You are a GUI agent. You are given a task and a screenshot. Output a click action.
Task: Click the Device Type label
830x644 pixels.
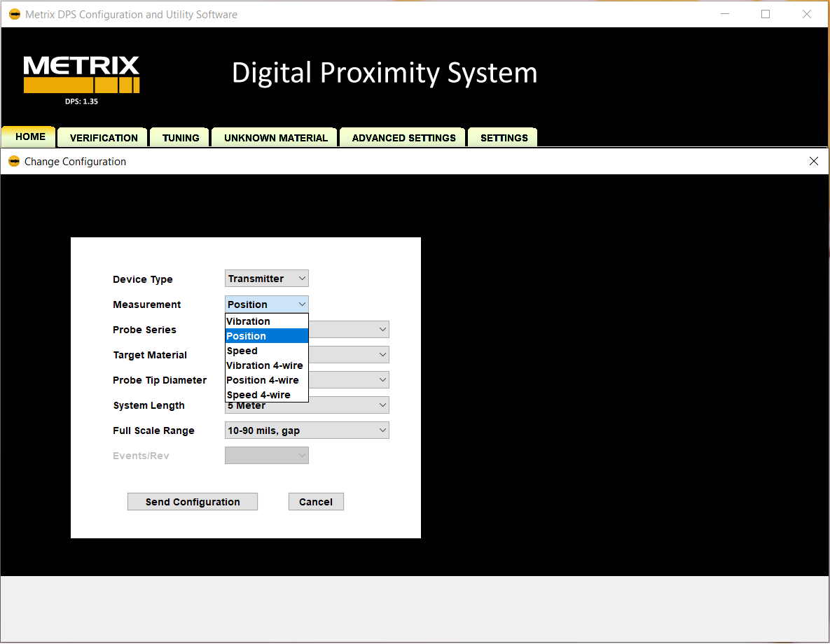142,279
